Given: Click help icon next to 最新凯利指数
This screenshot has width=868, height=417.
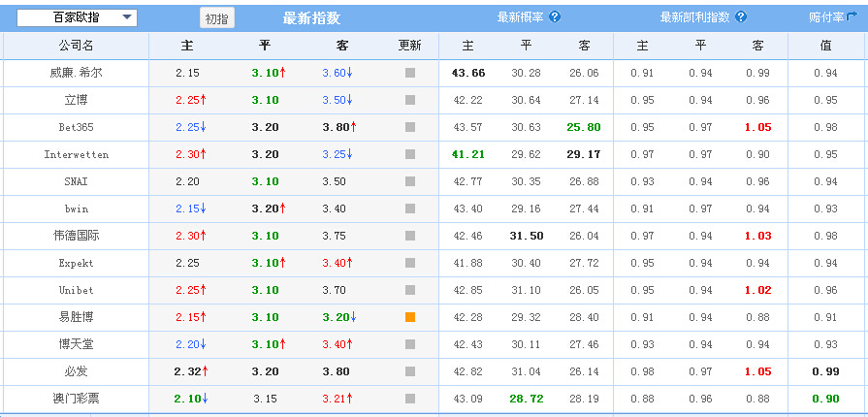Looking at the screenshot, I should click(x=741, y=17).
